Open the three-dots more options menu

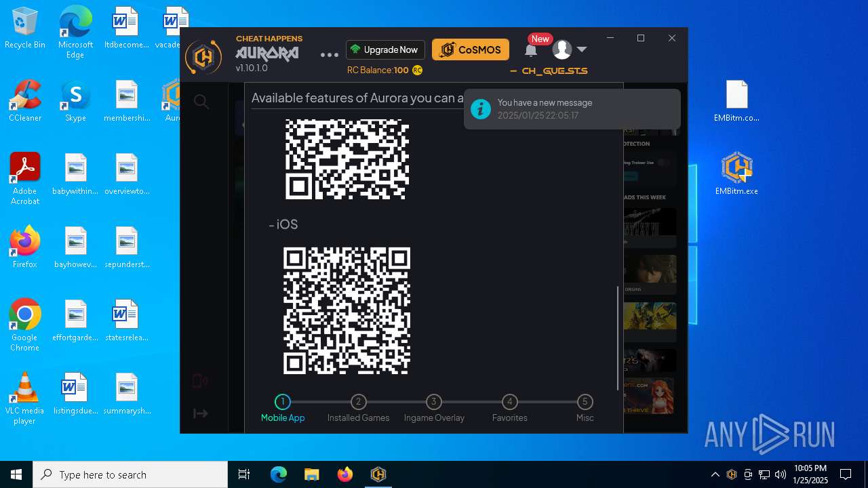(x=329, y=55)
